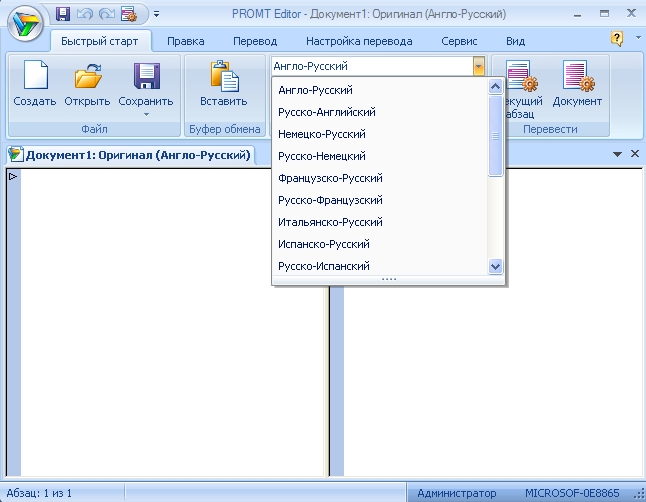
Task: Open the help question mark icon
Action: click(618, 38)
